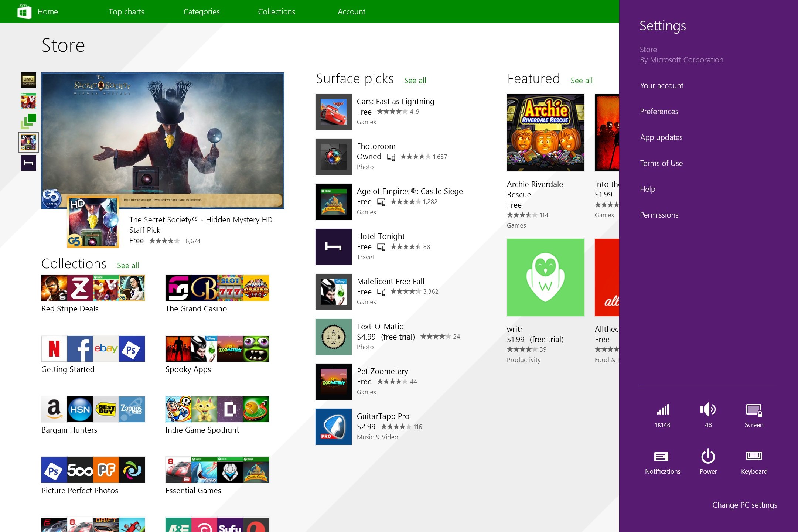Image resolution: width=798 pixels, height=532 pixels.
Task: Open the Categories menu item
Action: (201, 11)
